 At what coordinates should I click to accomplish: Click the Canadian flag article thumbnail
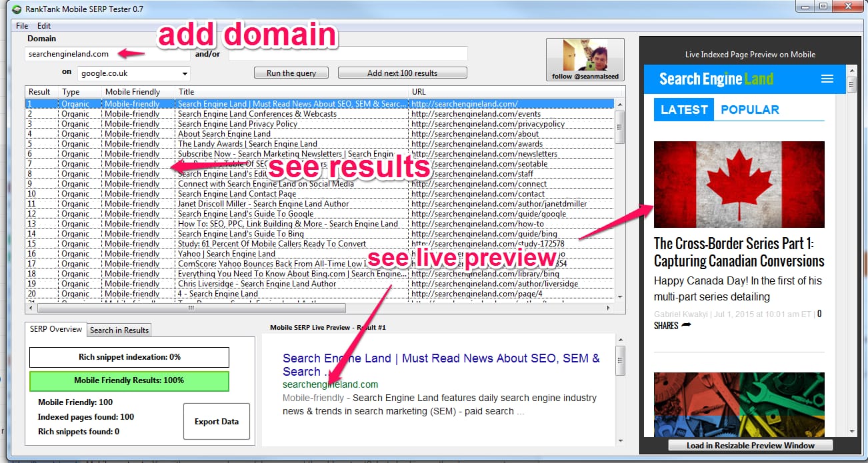pos(739,184)
